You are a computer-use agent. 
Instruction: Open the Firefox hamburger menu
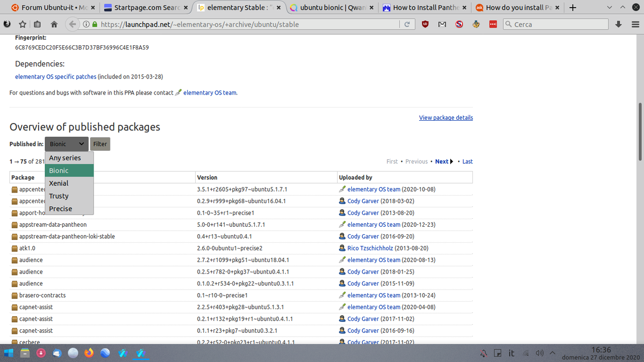point(635,24)
